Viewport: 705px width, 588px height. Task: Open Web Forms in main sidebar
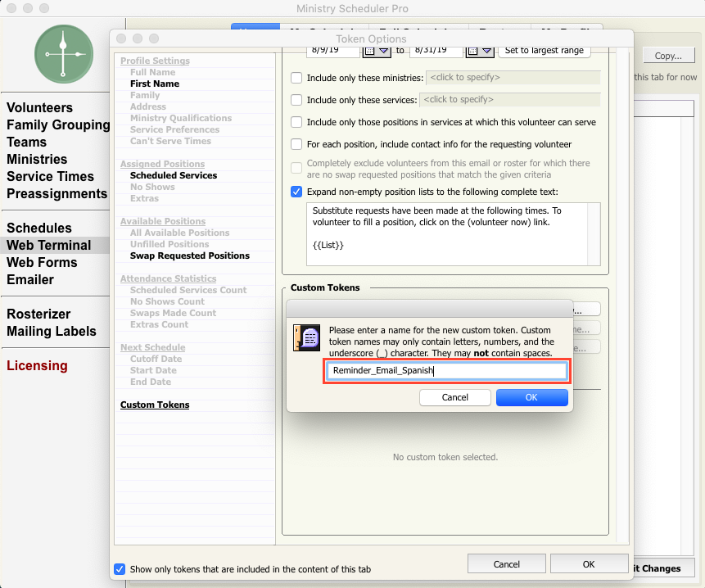42,262
